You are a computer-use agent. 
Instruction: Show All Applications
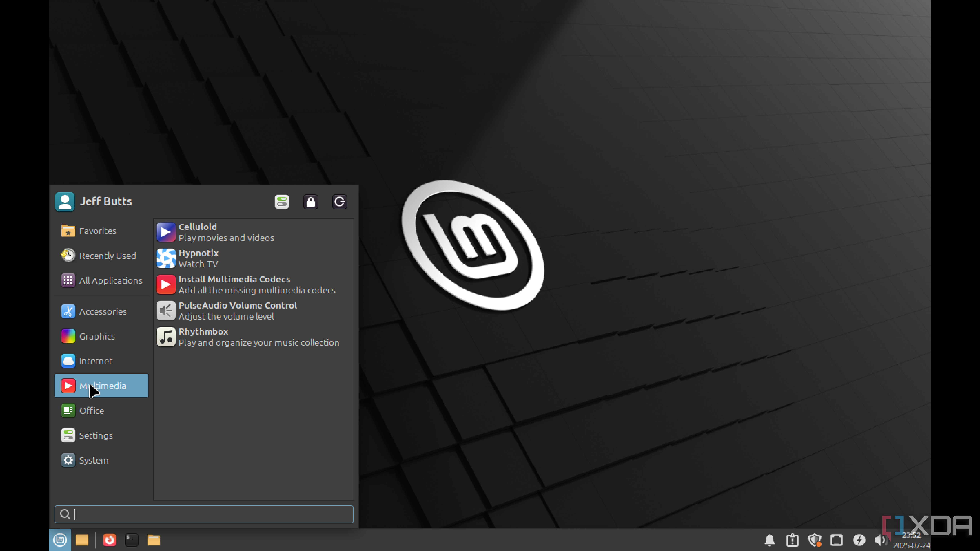tap(110, 280)
